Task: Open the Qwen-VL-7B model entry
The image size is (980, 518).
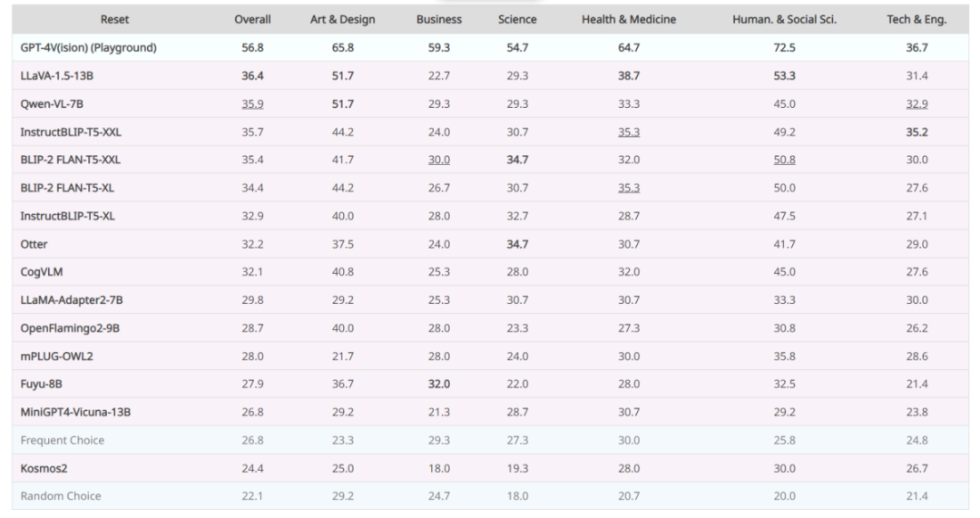Action: 51,103
